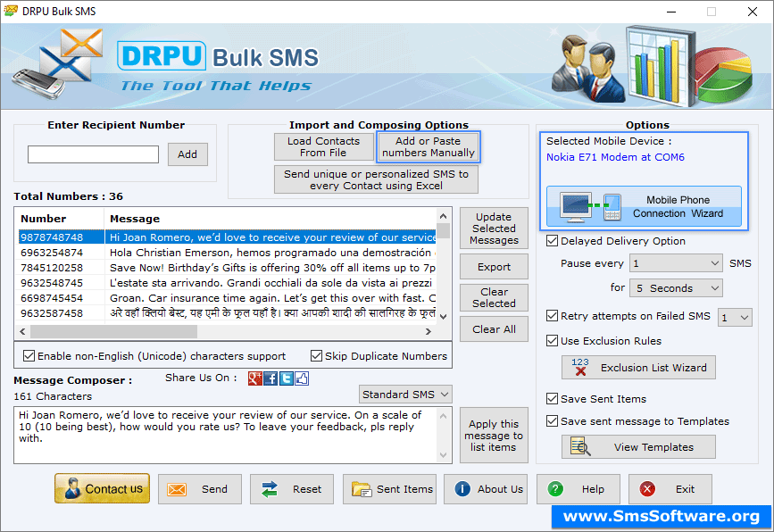The image size is (774, 532).
Task: Click the Twitter share icon
Action: click(x=287, y=378)
